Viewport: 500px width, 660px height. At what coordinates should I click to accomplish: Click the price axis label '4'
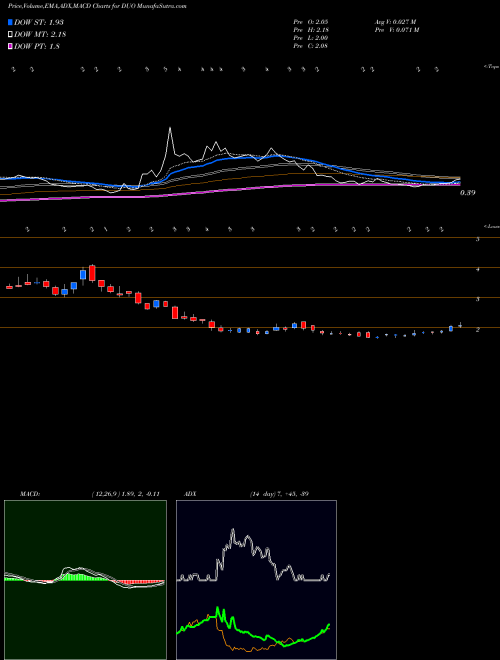pyautogui.click(x=478, y=270)
